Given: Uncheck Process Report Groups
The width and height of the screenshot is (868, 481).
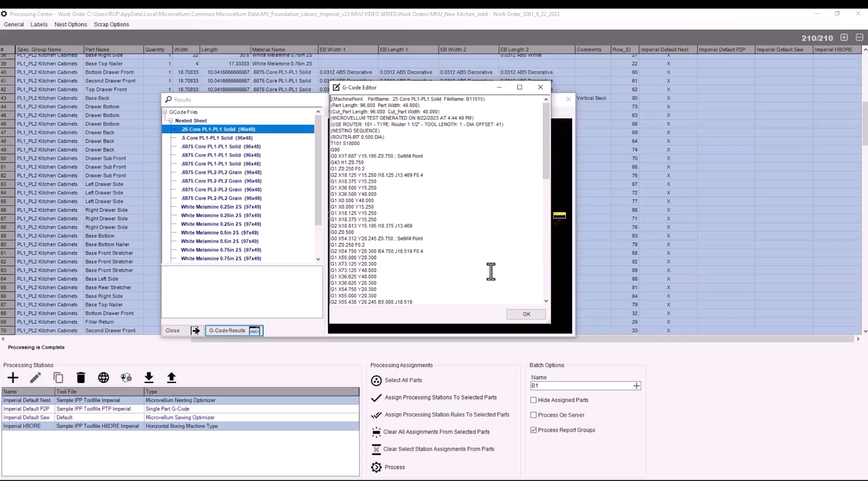Looking at the screenshot, I should pos(534,430).
